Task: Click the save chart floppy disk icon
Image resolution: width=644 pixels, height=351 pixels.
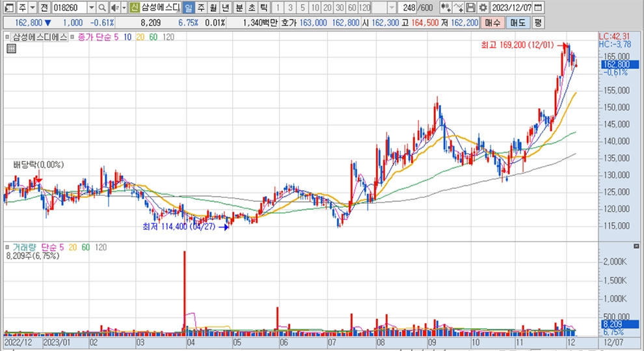Action: pyautogui.click(x=471, y=7)
